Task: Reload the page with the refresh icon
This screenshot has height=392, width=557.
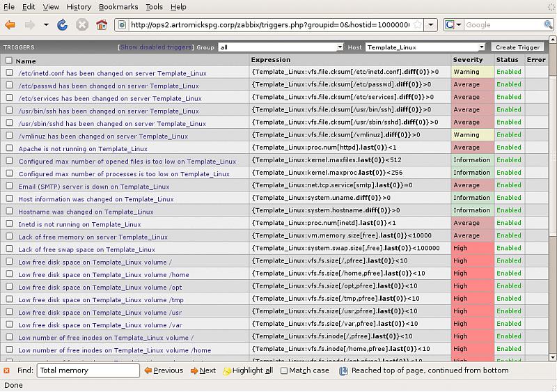Action: (63, 25)
